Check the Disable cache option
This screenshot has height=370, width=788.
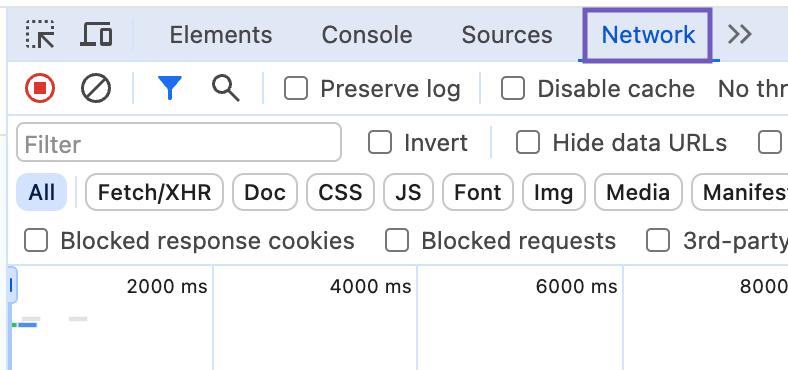click(x=513, y=89)
